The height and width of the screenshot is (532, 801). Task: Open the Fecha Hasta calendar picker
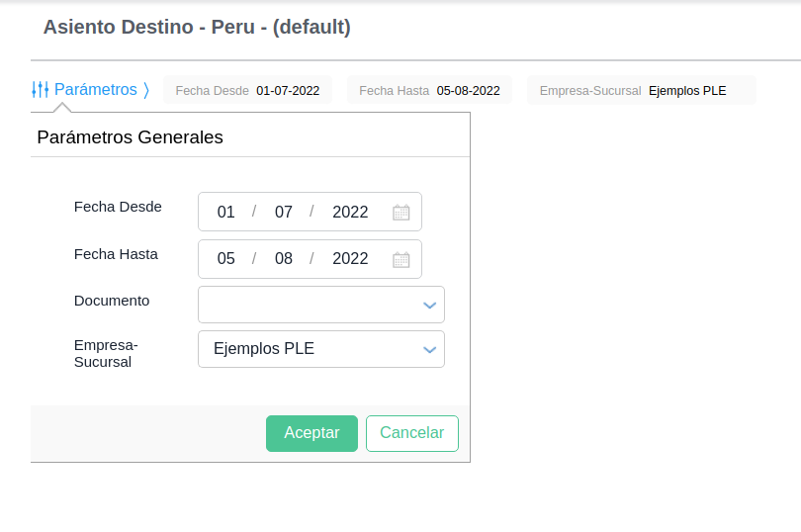pos(400,259)
